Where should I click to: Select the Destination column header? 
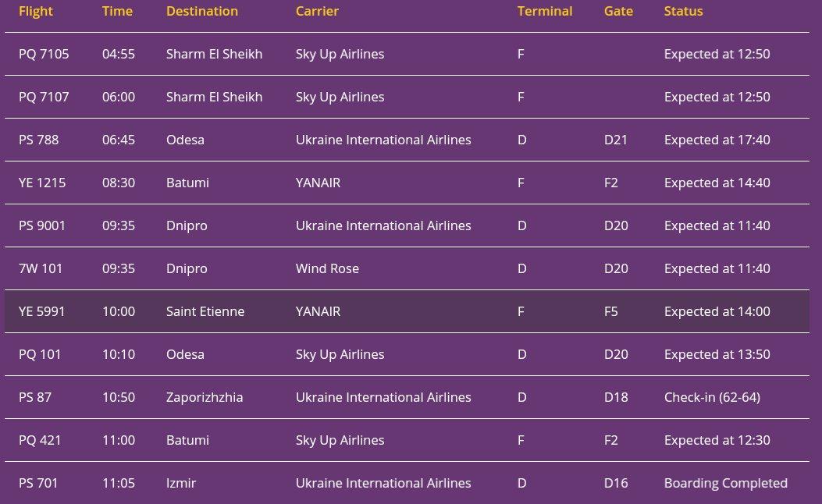tap(202, 11)
